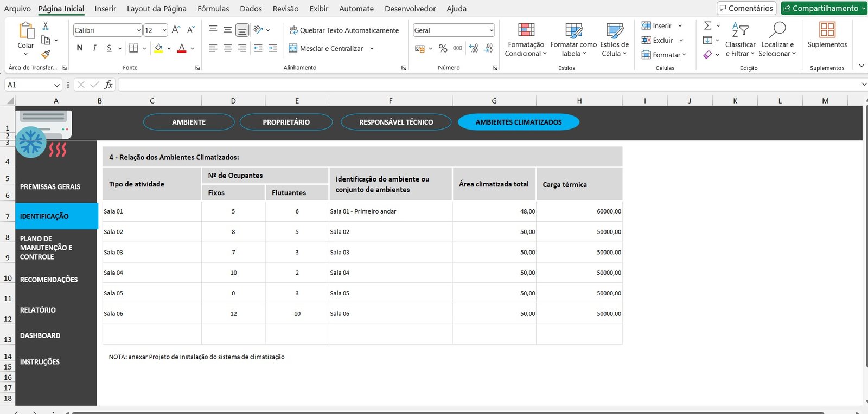This screenshot has height=414, width=868.
Task: Click the Increase Indent icon
Action: pos(273,48)
